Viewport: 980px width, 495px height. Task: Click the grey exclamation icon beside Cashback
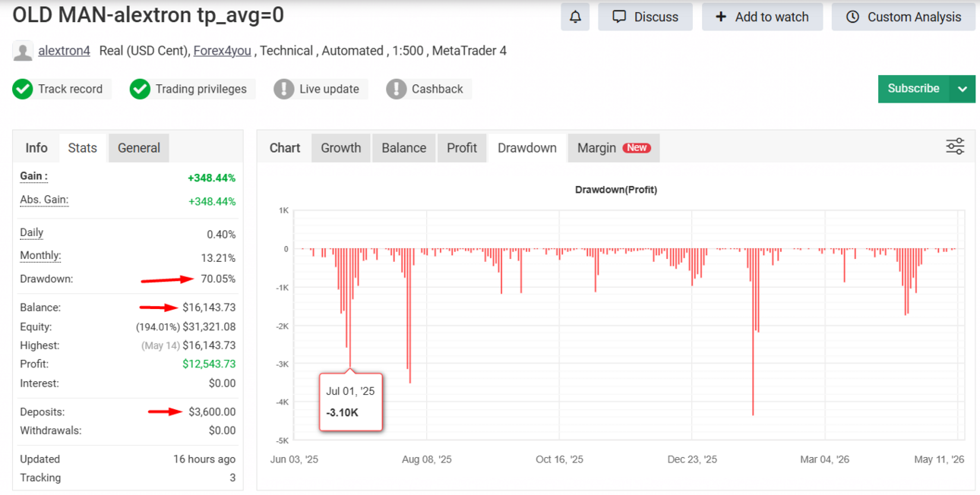pos(396,89)
